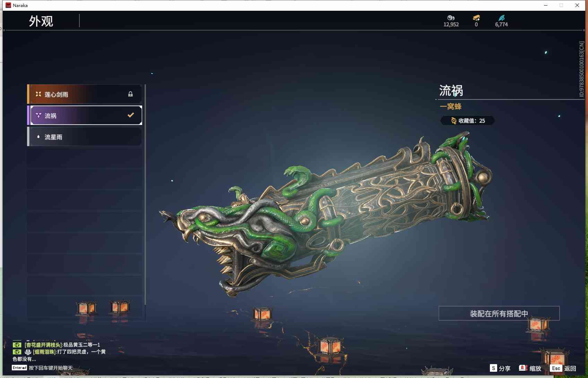Click the teal feather currency icon
Image resolution: width=588 pixels, height=378 pixels.
501,18
